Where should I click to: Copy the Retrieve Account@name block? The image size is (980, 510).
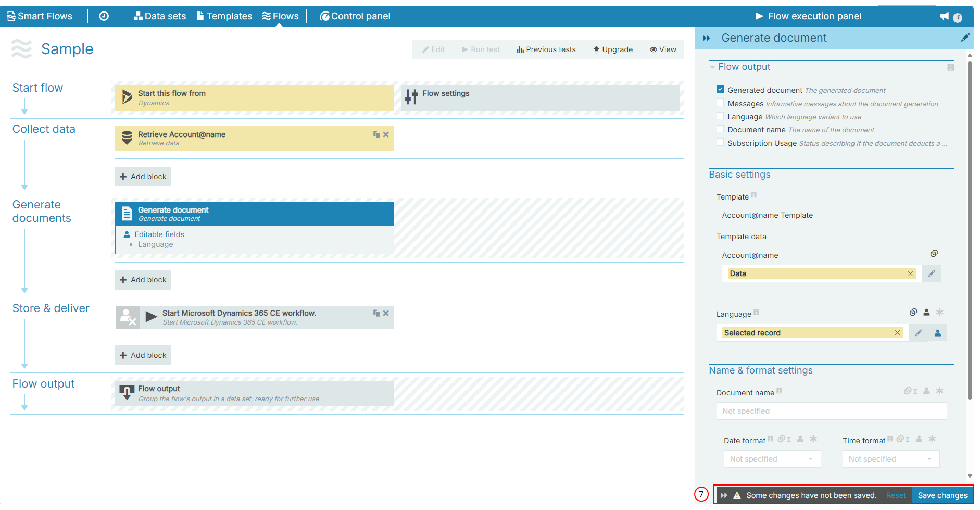point(376,134)
